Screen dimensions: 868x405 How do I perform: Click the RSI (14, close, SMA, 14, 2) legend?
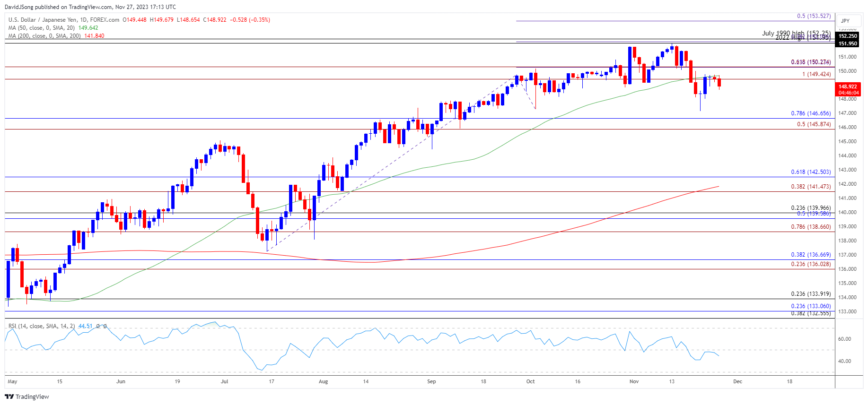(x=42, y=326)
